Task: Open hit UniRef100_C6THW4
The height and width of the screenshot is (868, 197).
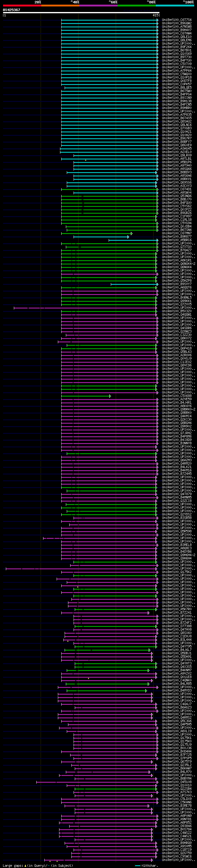Action: point(177,33)
